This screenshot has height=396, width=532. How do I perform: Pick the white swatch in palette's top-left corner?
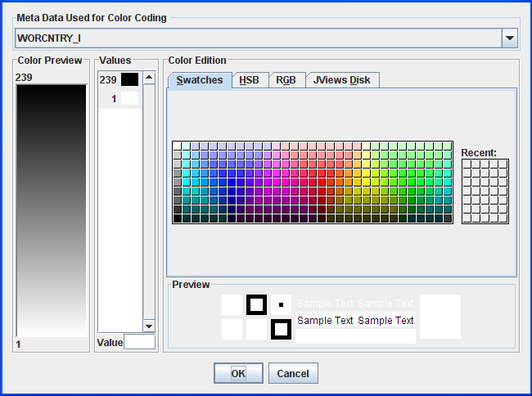coord(177,146)
